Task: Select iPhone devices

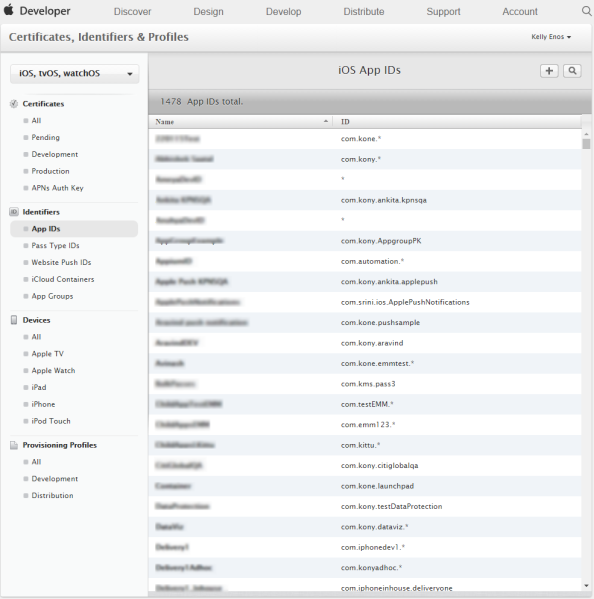Action: 43,404
